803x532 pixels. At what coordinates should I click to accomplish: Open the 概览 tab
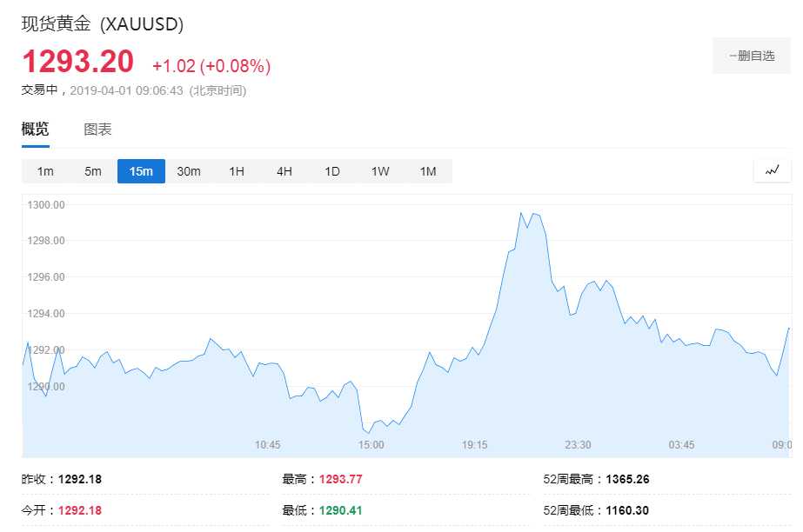(36, 129)
